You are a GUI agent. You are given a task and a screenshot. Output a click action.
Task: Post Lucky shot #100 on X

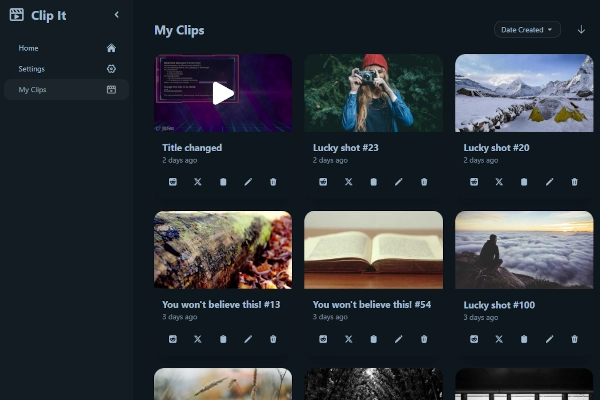pyautogui.click(x=499, y=339)
